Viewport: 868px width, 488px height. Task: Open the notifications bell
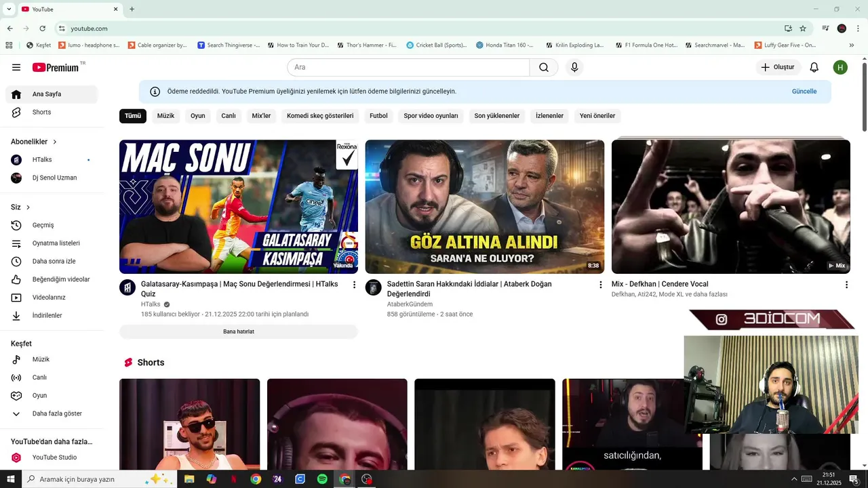point(814,67)
